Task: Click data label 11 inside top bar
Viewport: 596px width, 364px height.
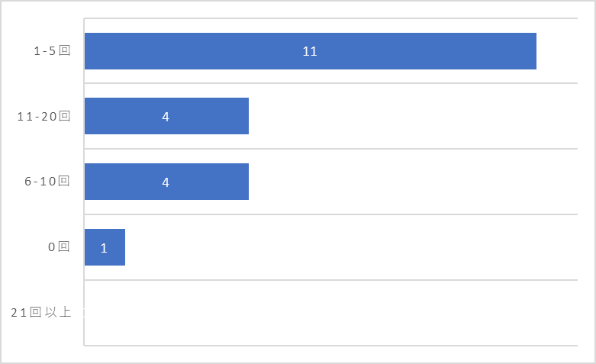Action: [310, 51]
